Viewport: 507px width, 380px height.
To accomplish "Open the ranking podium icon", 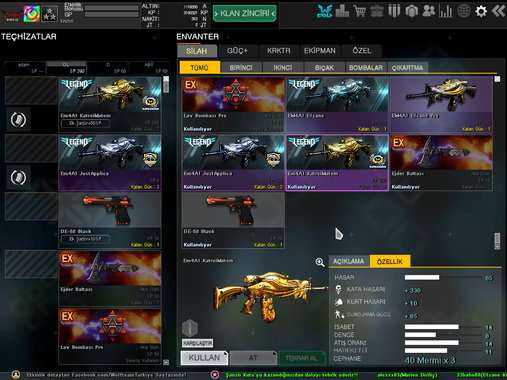I will coord(342,11).
